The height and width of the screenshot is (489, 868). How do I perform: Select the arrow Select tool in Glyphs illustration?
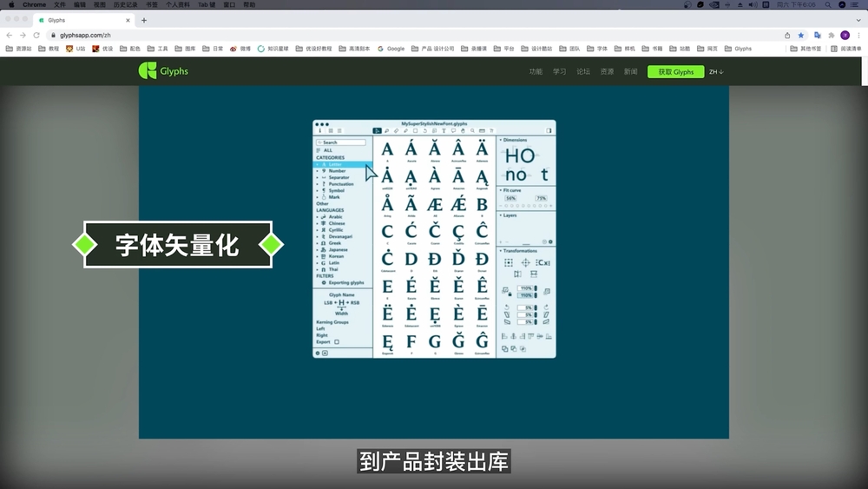[x=377, y=130]
